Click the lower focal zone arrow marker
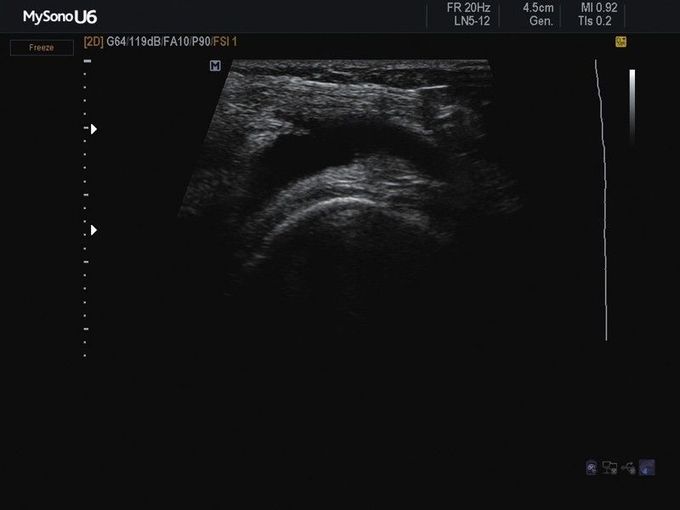Screen dimensions: 680x510 tap(93, 230)
